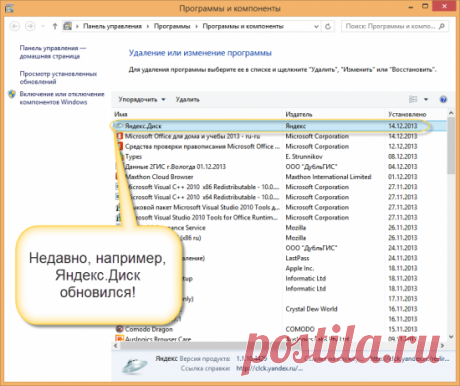Click the change view icon
The width and height of the screenshot is (460, 386).
click(x=413, y=99)
